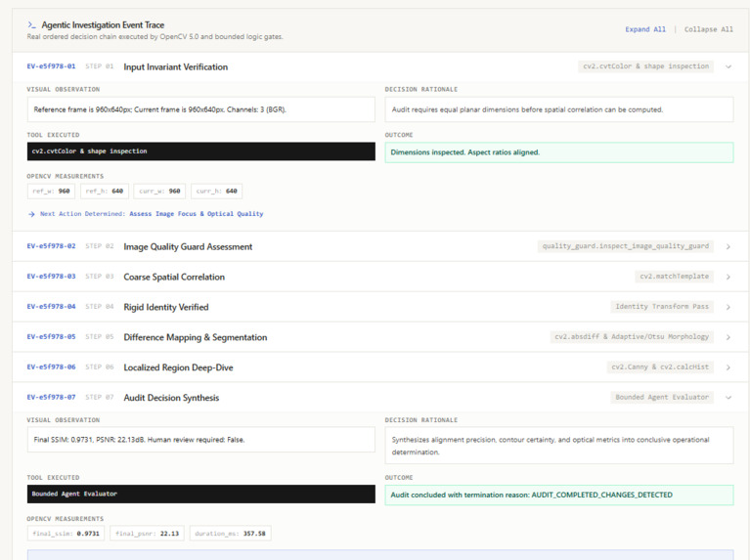Expand Coarse Spatial Correlation chevron
Screen dimensions: 750x560
(728, 277)
